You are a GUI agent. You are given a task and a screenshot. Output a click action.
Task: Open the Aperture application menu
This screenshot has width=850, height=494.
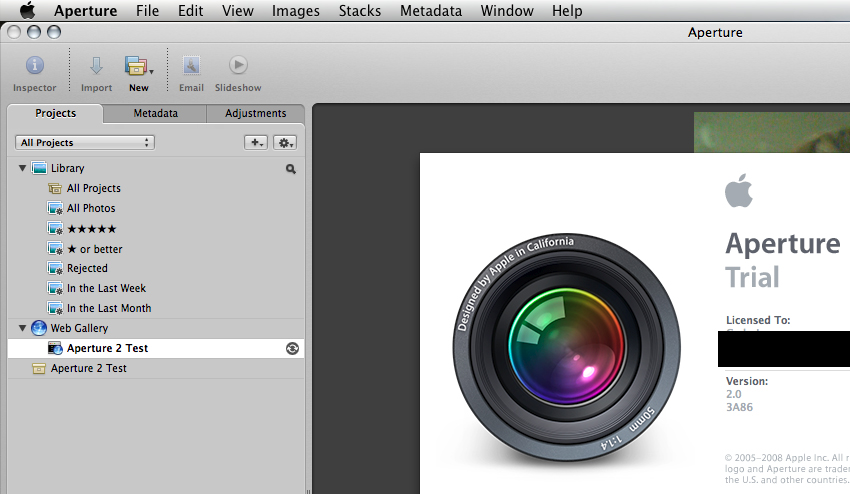86,11
